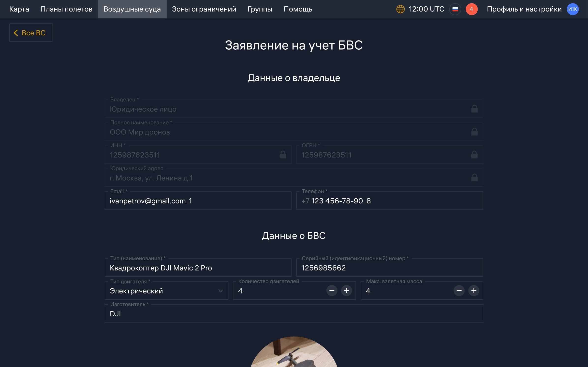Click the Изготовитель field with DJI
Image resolution: width=588 pixels, height=367 pixels.
tap(294, 314)
